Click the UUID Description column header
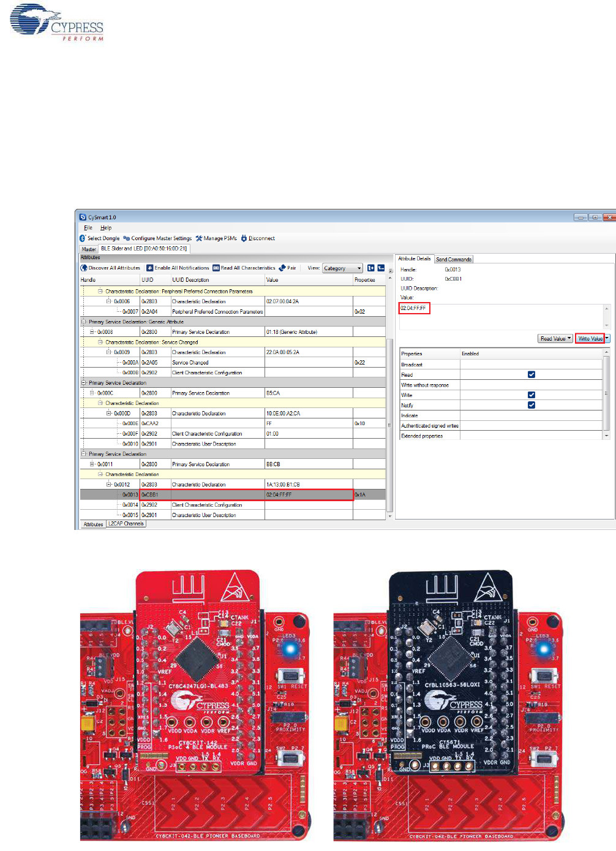The image size is (616, 851). coord(217,280)
